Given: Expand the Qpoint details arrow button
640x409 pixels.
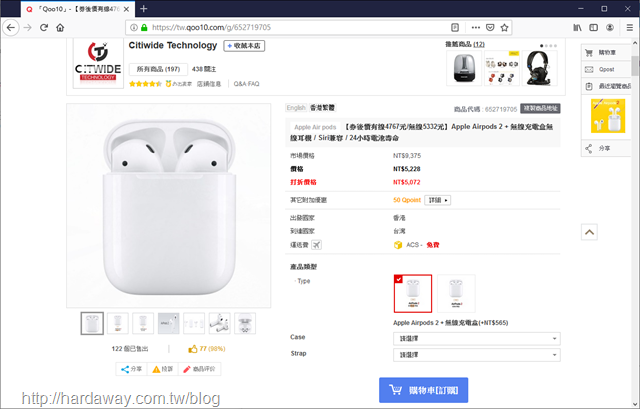Looking at the screenshot, I should tap(438, 200).
